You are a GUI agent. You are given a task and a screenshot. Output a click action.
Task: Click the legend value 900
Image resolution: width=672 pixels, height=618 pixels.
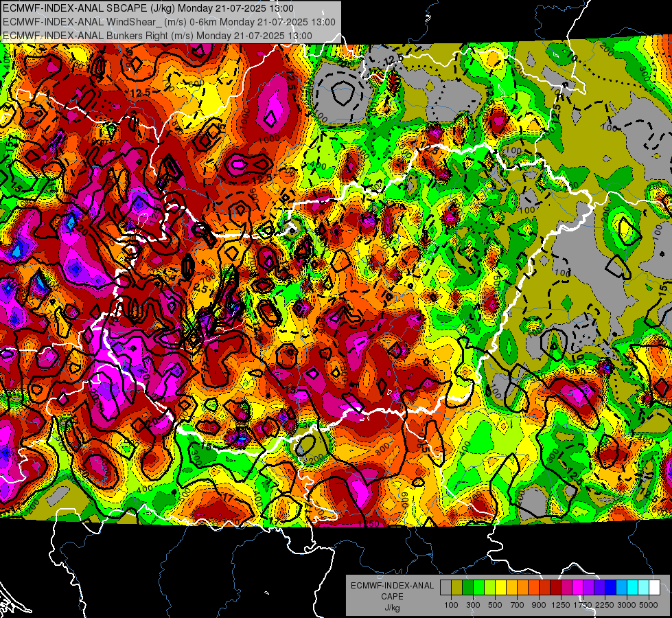coord(539,605)
